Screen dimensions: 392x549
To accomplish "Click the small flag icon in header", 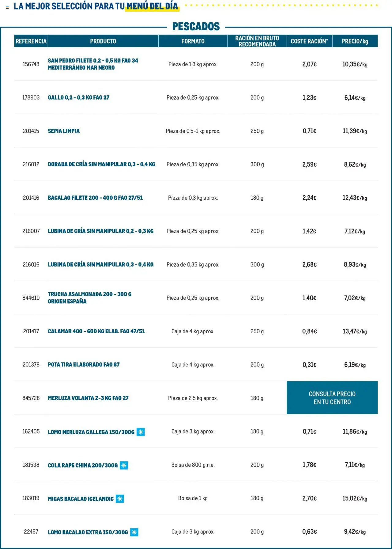I will coord(7,7).
